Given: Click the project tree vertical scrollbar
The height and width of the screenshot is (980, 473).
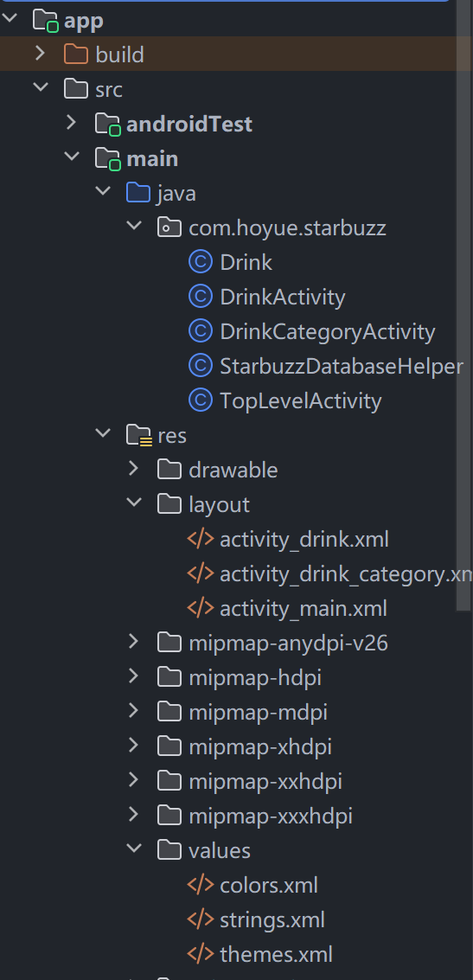Looking at the screenshot, I should [463, 306].
